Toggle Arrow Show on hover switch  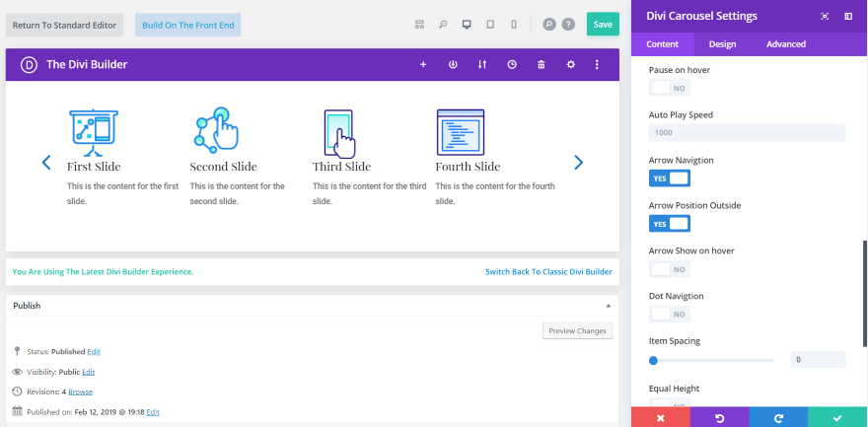tap(670, 269)
